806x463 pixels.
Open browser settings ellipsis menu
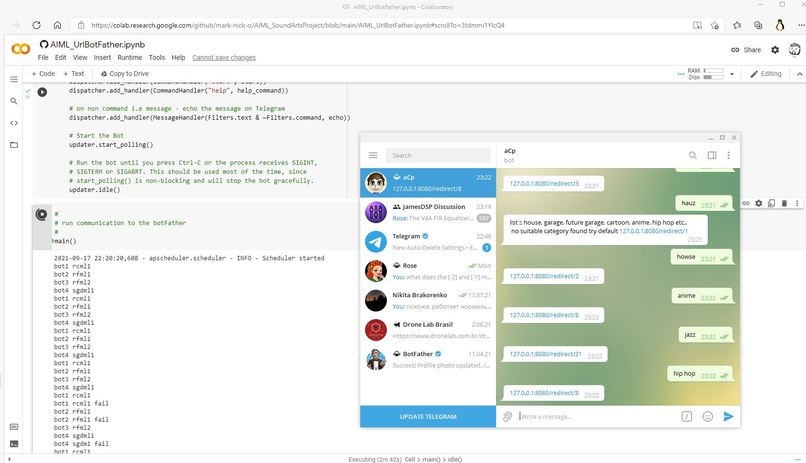click(801, 25)
